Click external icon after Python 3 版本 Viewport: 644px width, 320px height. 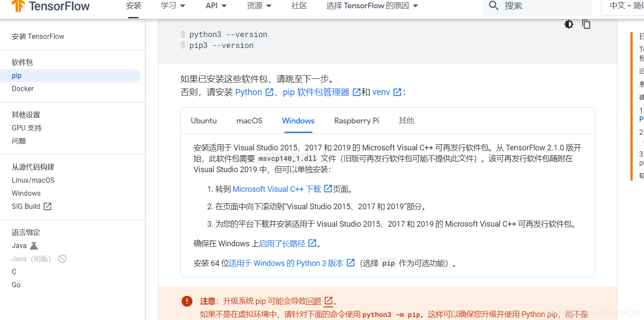pos(351,263)
